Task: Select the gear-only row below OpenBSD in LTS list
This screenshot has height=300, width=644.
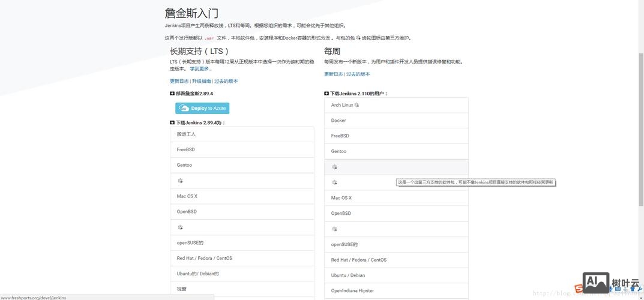Action: (242, 227)
